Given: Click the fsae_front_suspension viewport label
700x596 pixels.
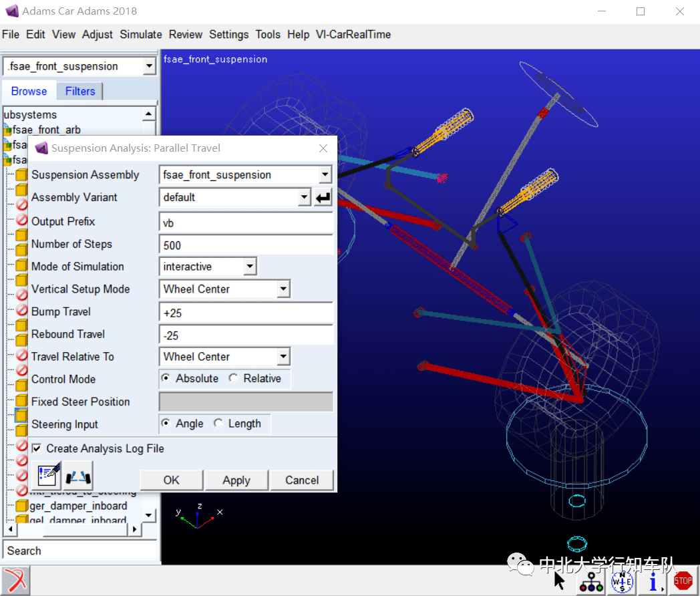Looking at the screenshot, I should click(x=215, y=59).
